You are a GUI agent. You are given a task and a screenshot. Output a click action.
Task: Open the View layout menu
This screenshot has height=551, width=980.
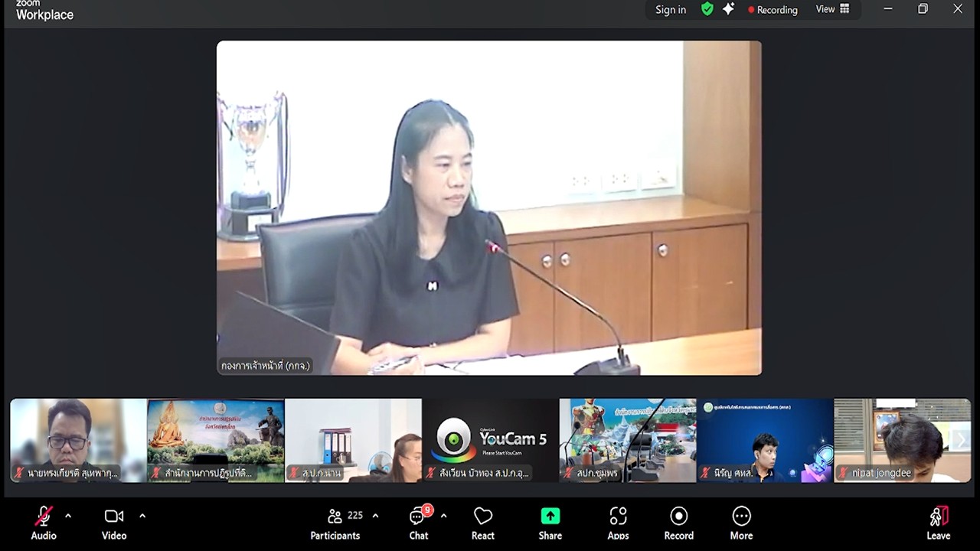[832, 9]
